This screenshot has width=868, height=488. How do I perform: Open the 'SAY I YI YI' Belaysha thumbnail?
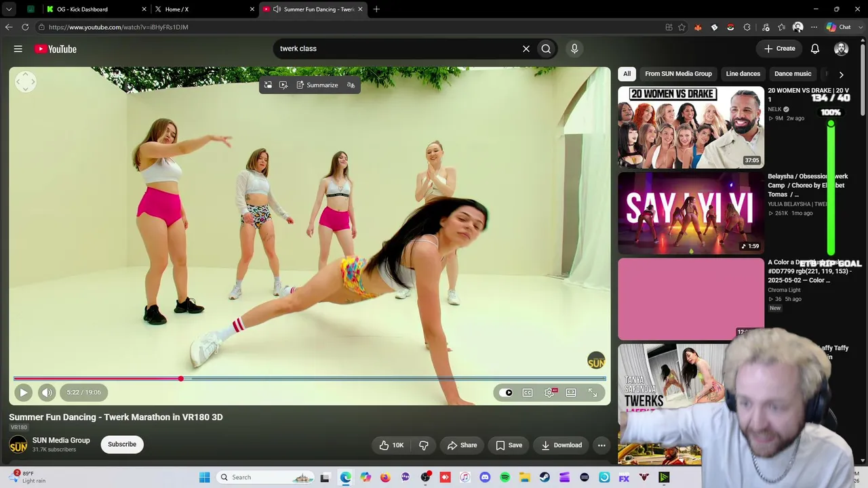coord(691,213)
